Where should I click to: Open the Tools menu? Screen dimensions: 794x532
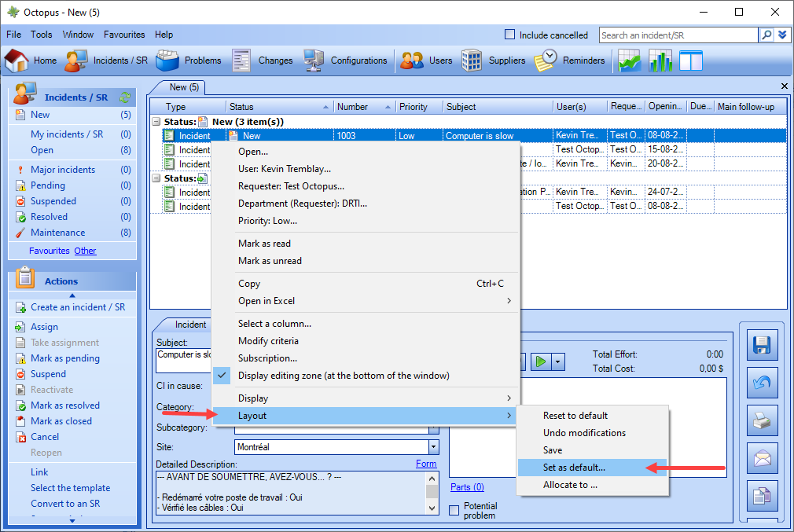41,35
